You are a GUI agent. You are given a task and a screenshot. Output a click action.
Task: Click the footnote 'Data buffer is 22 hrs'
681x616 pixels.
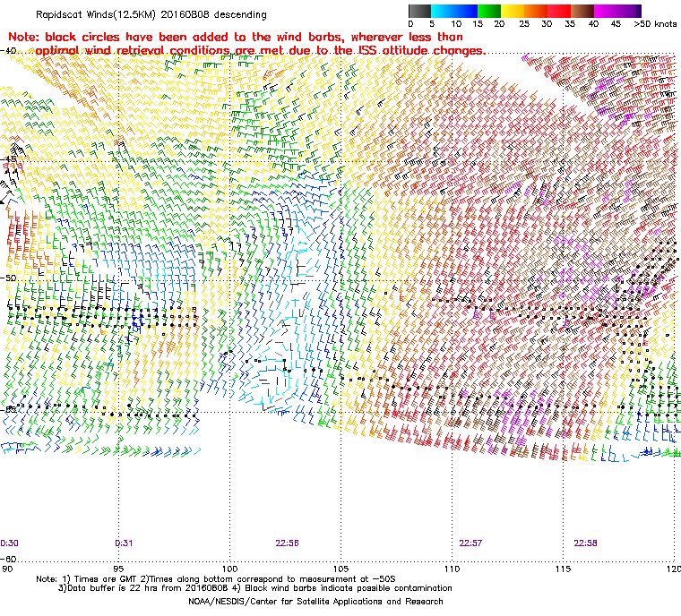coord(114,588)
